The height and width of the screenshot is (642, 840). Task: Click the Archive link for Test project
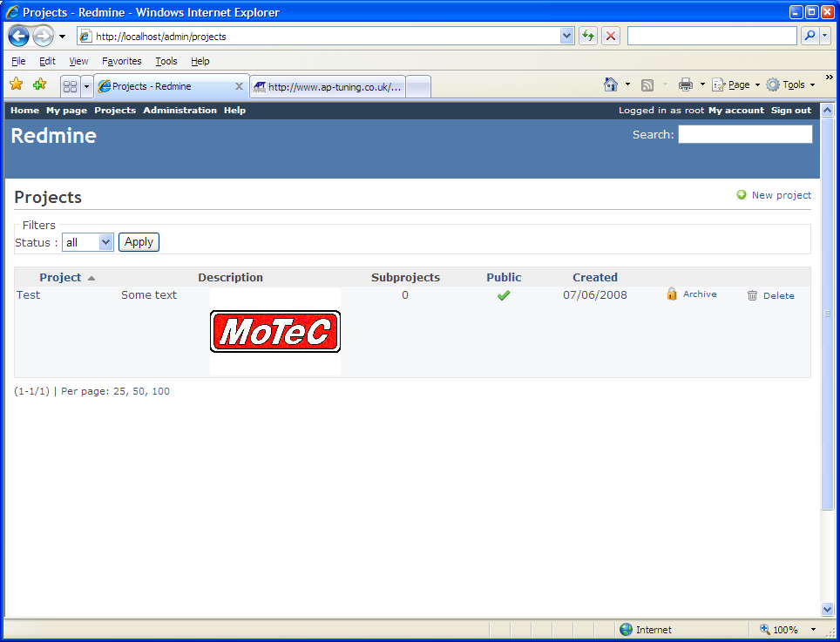pyautogui.click(x=700, y=294)
